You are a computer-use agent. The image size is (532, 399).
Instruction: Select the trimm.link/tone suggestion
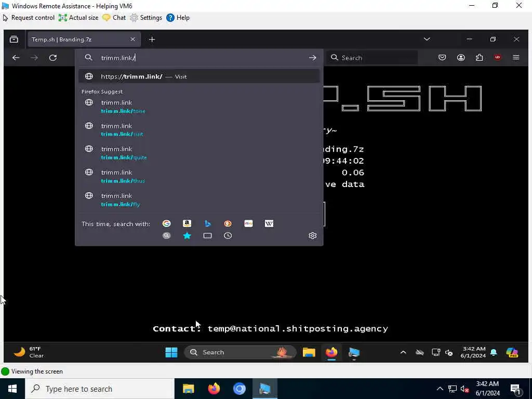click(199, 106)
